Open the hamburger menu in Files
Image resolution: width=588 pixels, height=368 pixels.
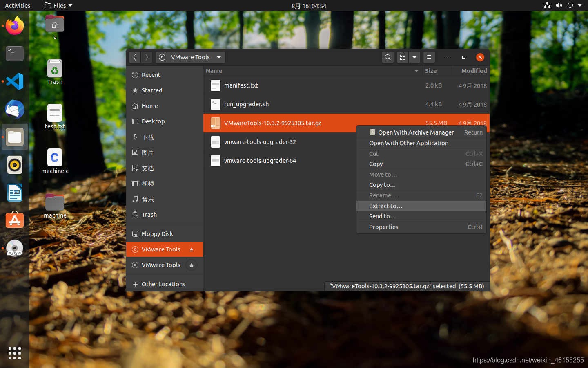[429, 57]
